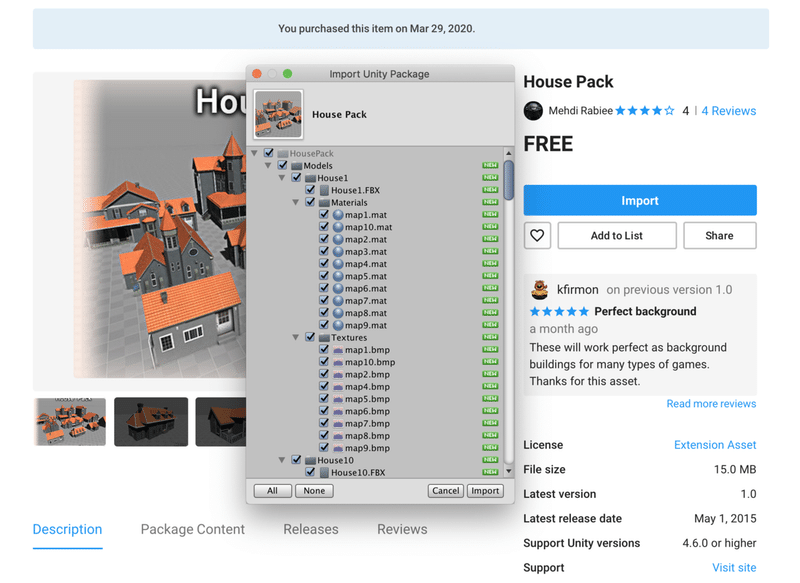Click the Models folder icon

[296, 166]
